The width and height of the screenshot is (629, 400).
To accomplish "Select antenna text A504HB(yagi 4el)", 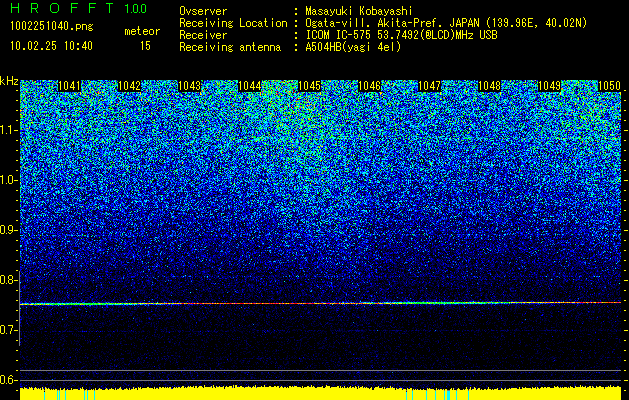I will pyautogui.click(x=353, y=47).
